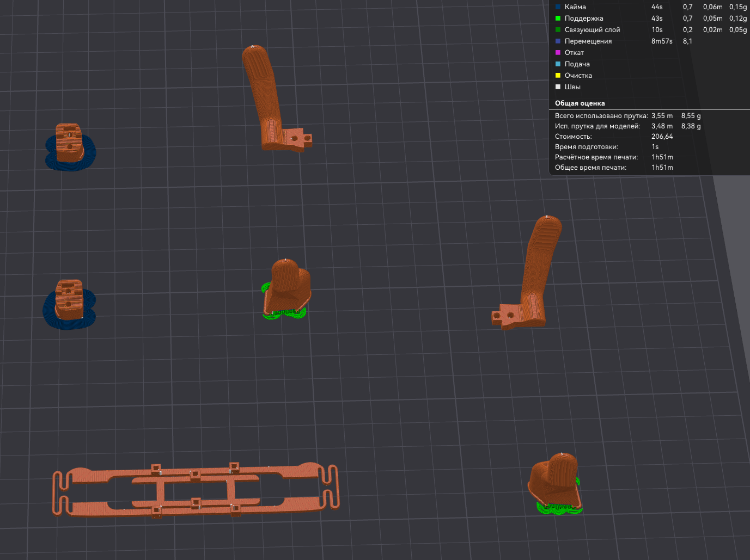Screen dimensions: 750x560
Task: Click the bright green Поддержка swatch
Action: [x=558, y=19]
